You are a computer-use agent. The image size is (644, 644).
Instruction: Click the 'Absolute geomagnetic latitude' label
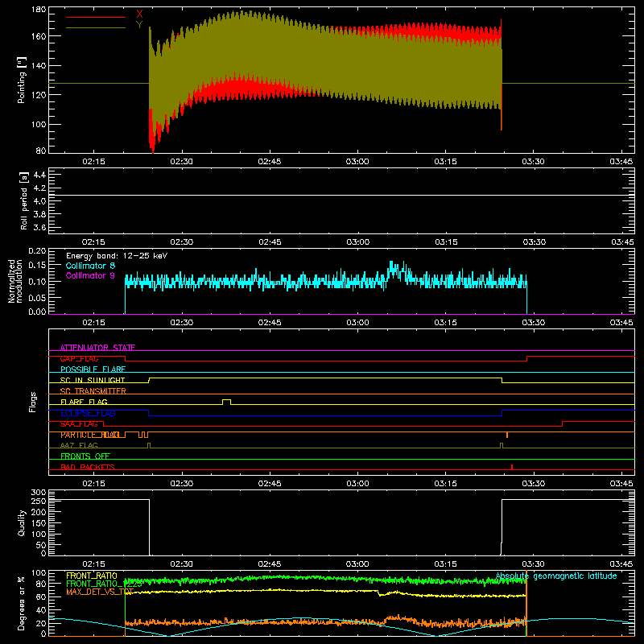tap(556, 576)
